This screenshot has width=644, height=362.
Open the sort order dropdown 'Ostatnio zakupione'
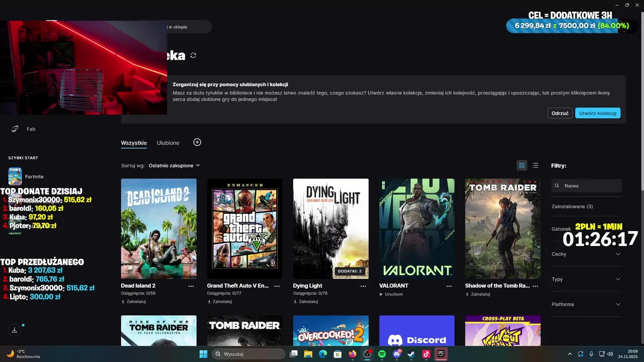pos(174,165)
